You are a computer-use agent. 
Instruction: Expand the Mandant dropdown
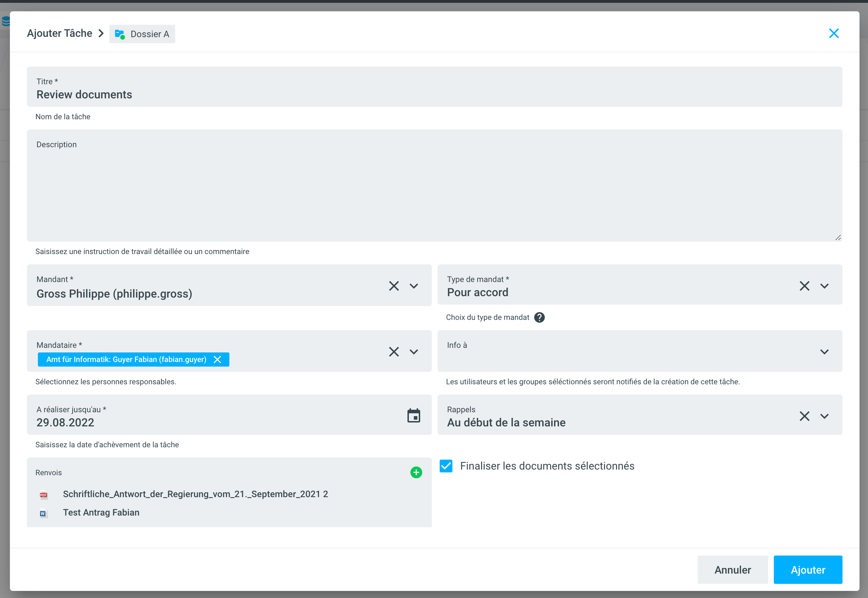click(413, 286)
